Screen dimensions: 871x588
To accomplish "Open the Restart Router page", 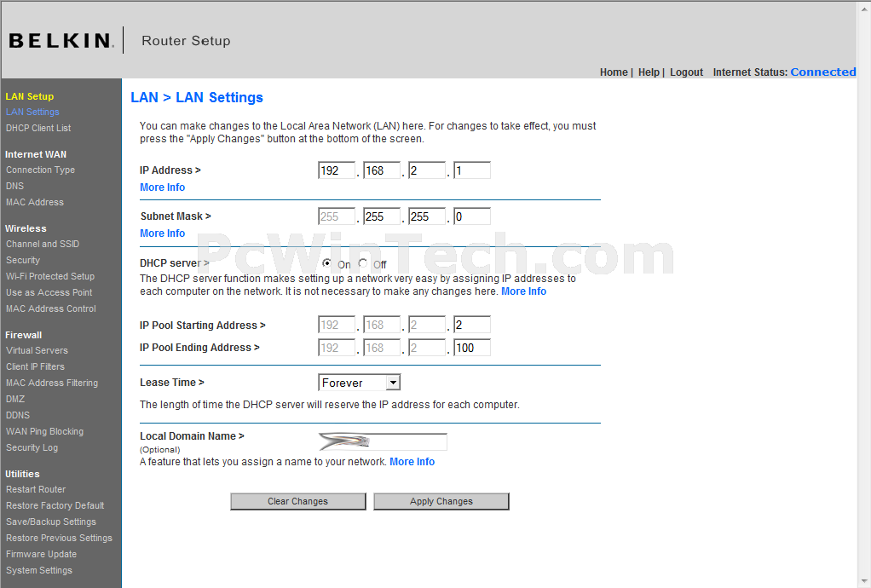I will 36,489.
